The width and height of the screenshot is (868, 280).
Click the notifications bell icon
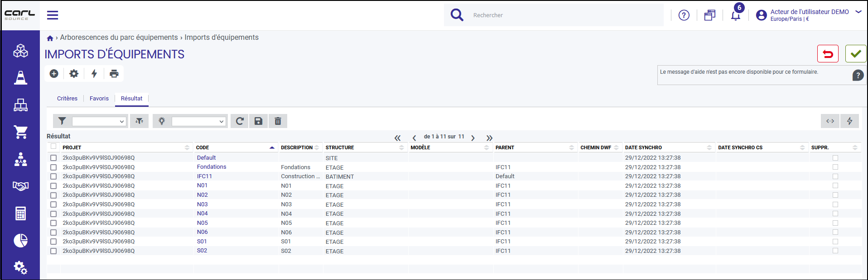735,16
